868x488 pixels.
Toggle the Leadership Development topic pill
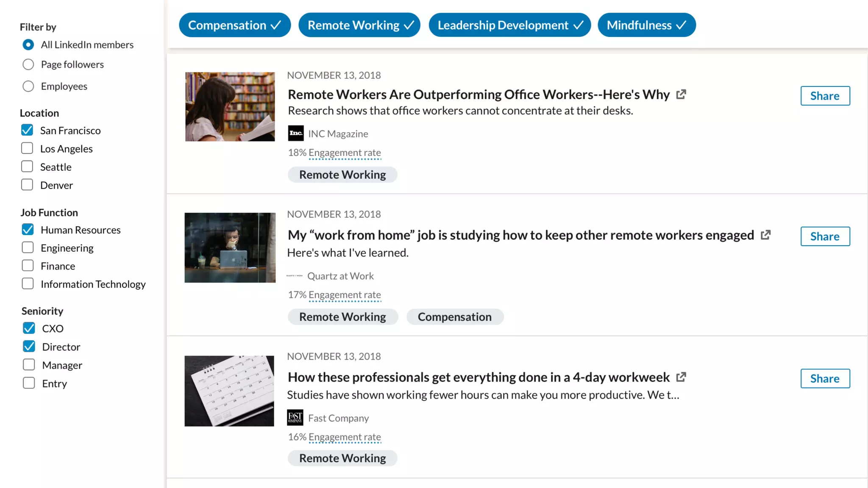tap(509, 25)
